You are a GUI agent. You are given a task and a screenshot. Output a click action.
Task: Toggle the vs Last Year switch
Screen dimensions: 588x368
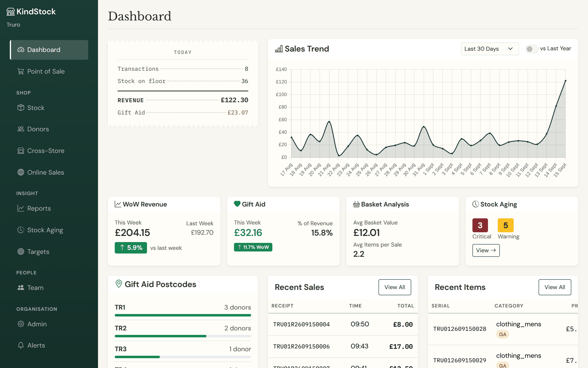click(x=532, y=49)
